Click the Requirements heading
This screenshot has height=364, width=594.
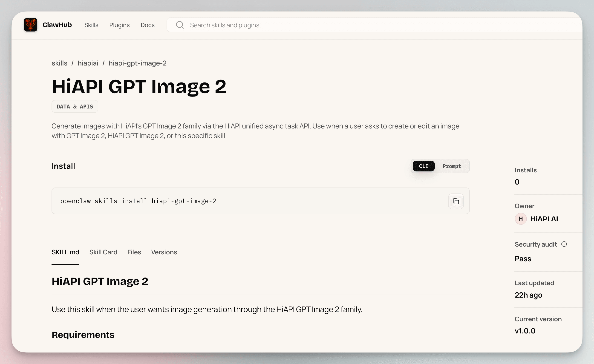pyautogui.click(x=83, y=335)
